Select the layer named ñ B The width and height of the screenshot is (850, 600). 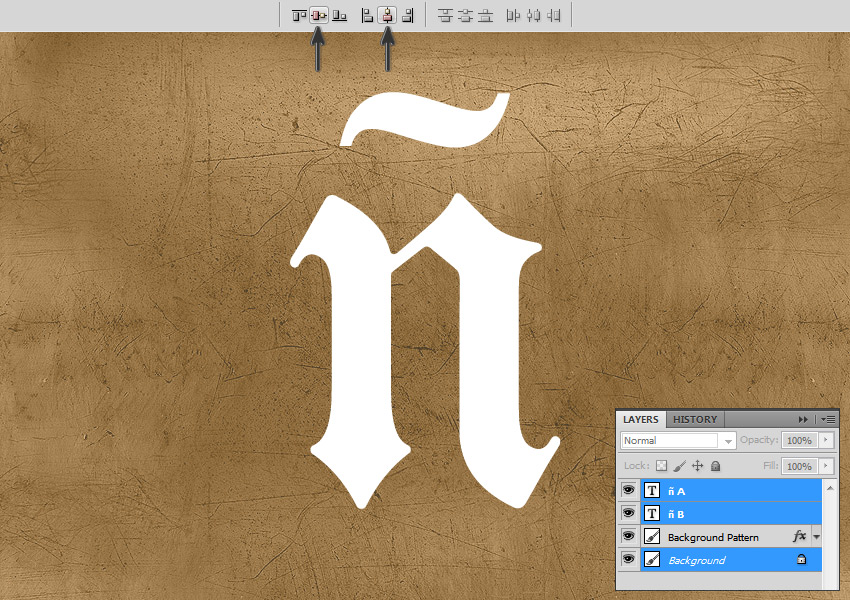pyautogui.click(x=676, y=514)
